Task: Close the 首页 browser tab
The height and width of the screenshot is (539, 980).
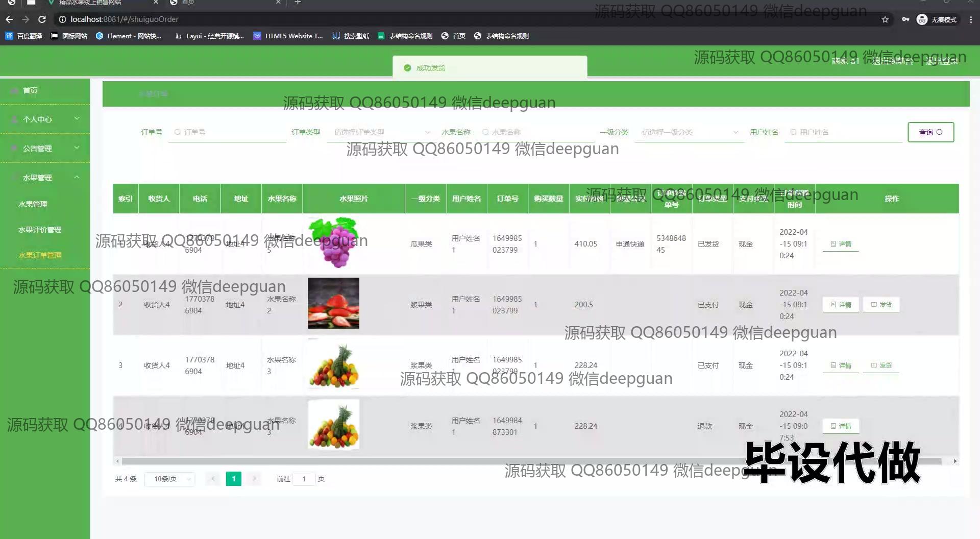Action: [x=278, y=3]
